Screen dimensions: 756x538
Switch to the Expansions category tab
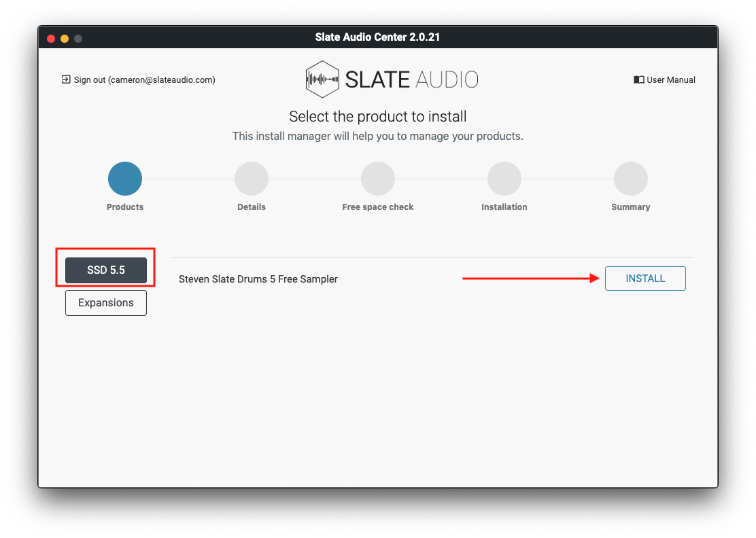(106, 303)
